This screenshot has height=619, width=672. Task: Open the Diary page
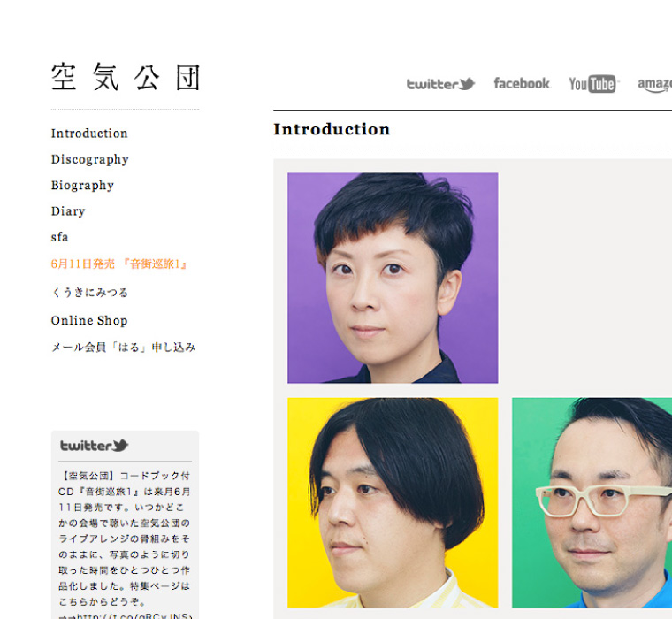(68, 211)
